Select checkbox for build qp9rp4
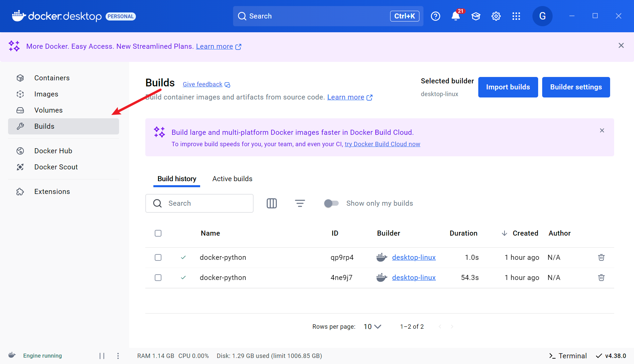634x364 pixels. click(158, 257)
